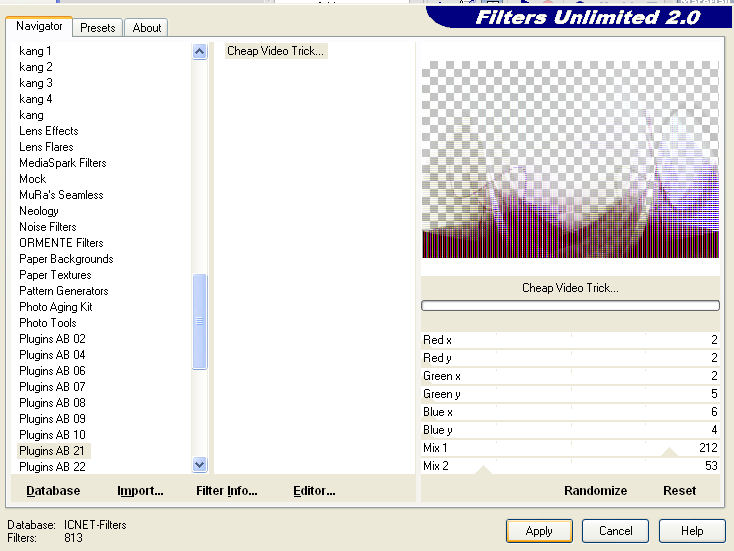Select Plugins AB 21

pos(52,451)
